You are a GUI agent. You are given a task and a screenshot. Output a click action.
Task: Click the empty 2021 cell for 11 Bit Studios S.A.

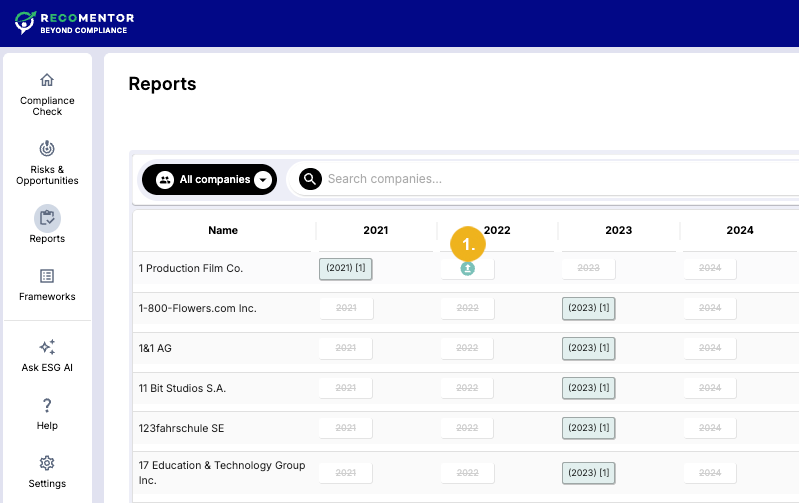[345, 388]
